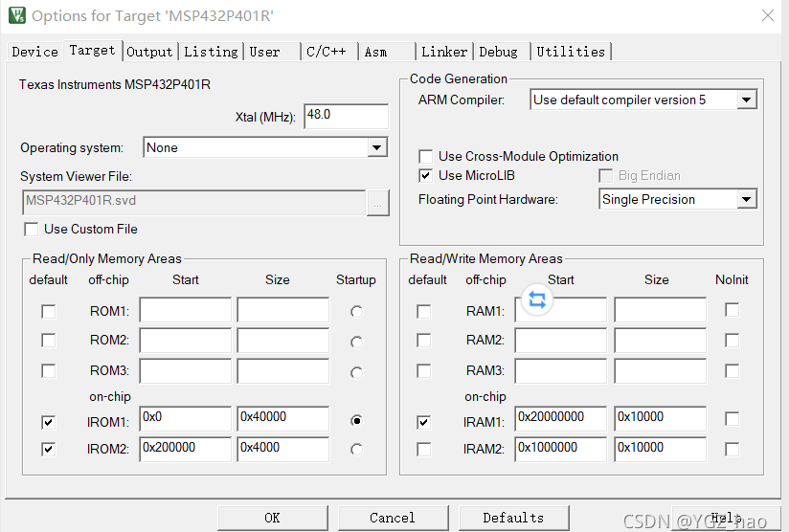
Task: Click the ROM1 Start field
Action: [x=185, y=310]
